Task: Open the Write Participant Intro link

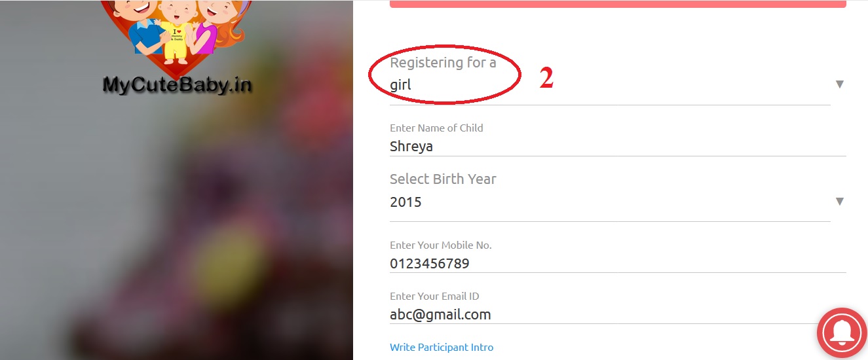Action: pyautogui.click(x=442, y=348)
